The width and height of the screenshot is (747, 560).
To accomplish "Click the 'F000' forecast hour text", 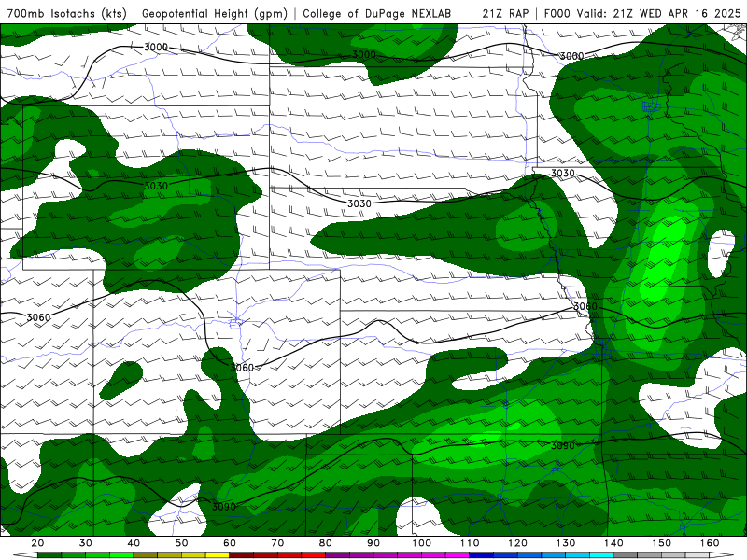I will point(557,13).
